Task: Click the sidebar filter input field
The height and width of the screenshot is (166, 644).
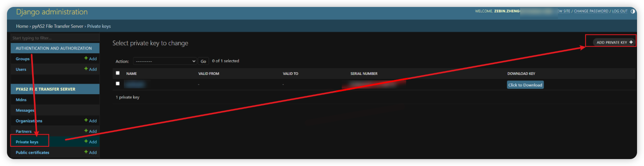Action: point(55,38)
